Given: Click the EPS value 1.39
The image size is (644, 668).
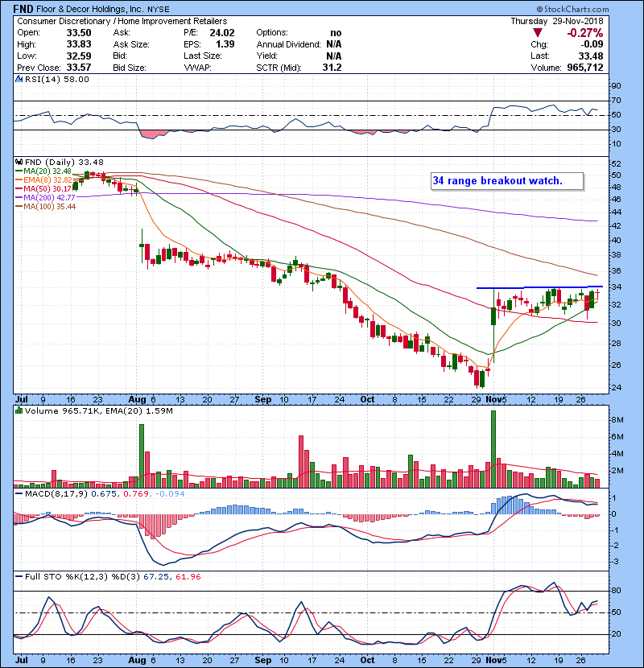Looking at the screenshot, I should pos(225,44).
